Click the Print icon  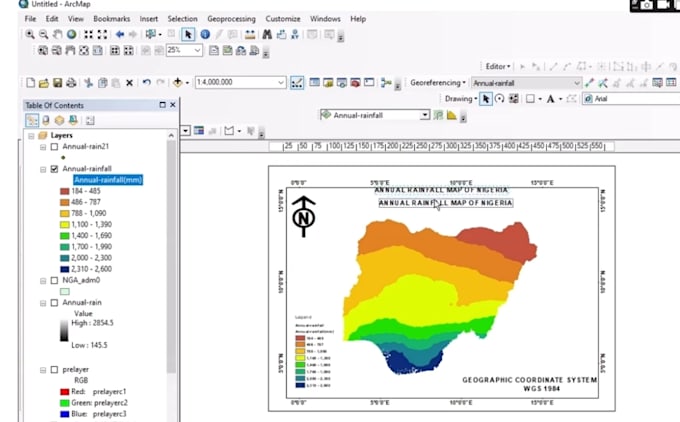[71, 82]
